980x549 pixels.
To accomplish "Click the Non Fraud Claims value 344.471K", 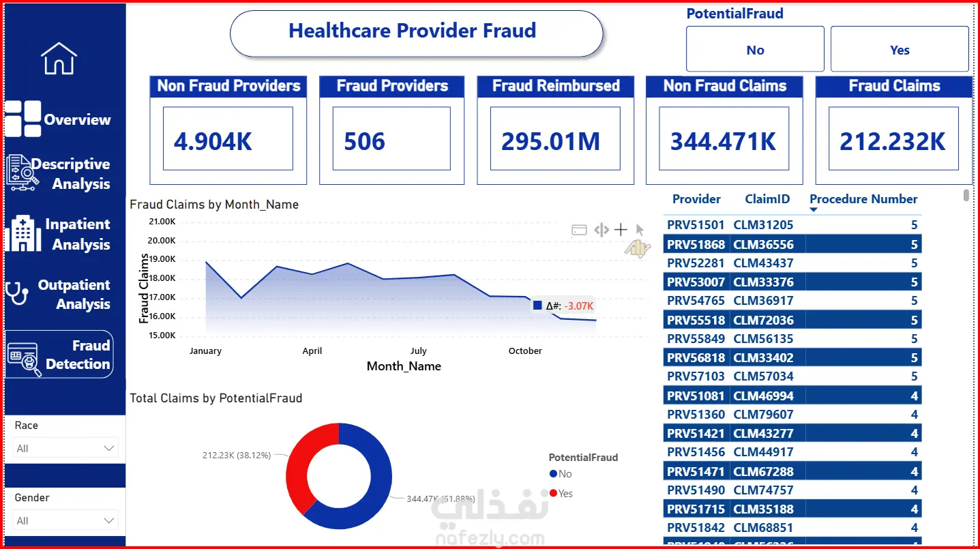I will [x=723, y=141].
